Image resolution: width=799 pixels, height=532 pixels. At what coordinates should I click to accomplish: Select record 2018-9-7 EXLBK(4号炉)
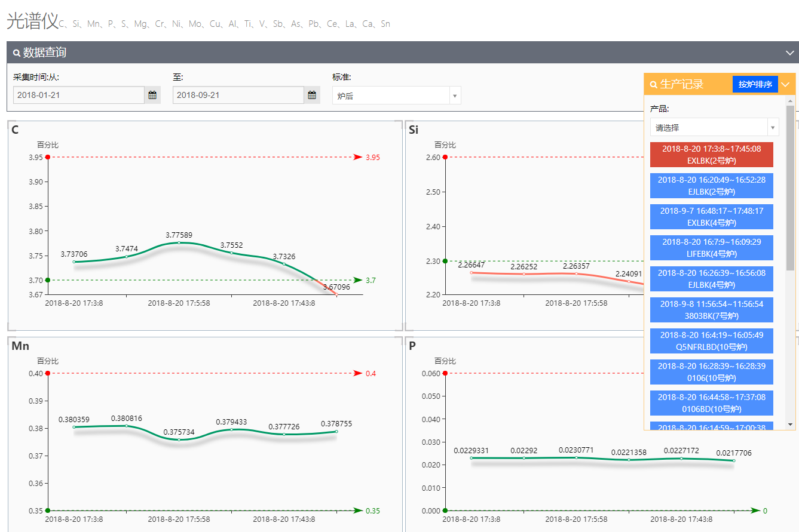[x=712, y=217]
